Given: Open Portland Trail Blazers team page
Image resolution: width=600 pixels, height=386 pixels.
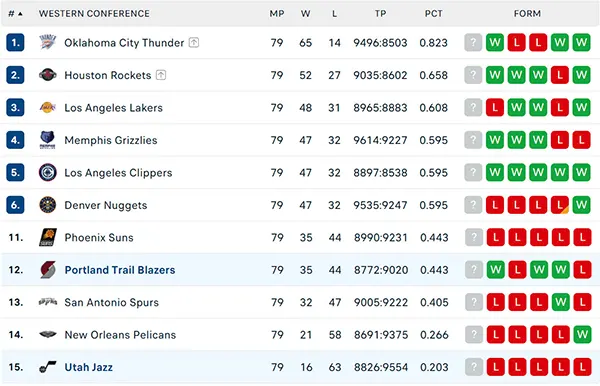Looking at the screenshot, I should 120,270.
